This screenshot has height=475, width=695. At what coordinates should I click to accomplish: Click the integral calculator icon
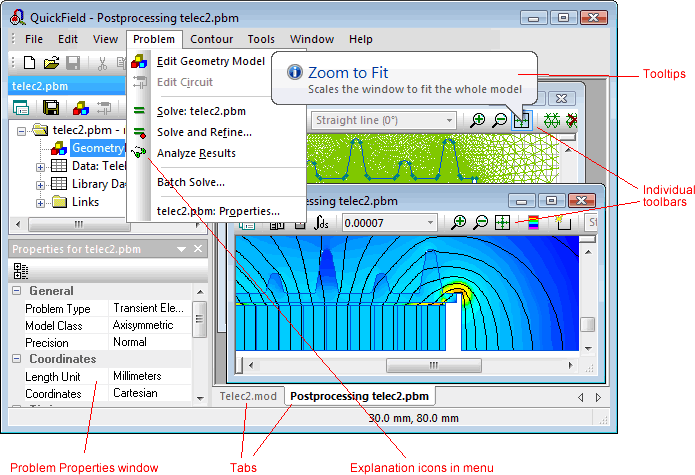pos(321,222)
